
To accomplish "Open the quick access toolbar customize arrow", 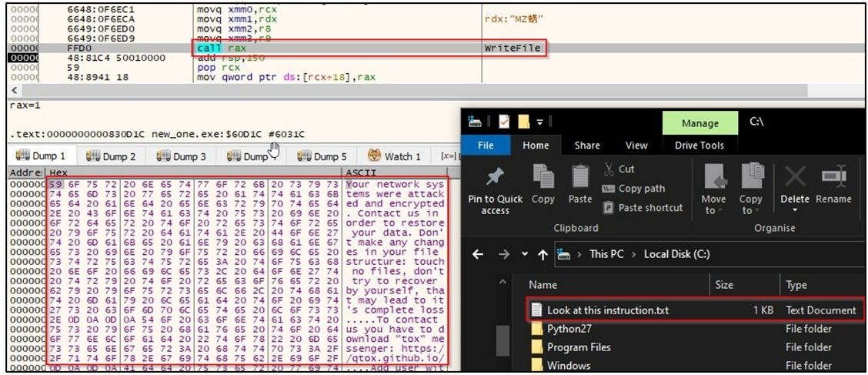I will 539,122.
